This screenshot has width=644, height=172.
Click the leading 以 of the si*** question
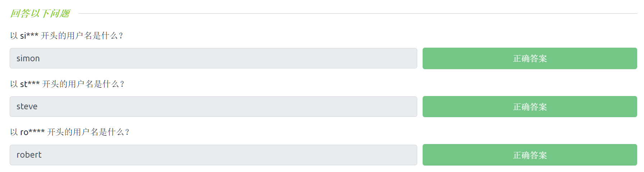coord(14,36)
